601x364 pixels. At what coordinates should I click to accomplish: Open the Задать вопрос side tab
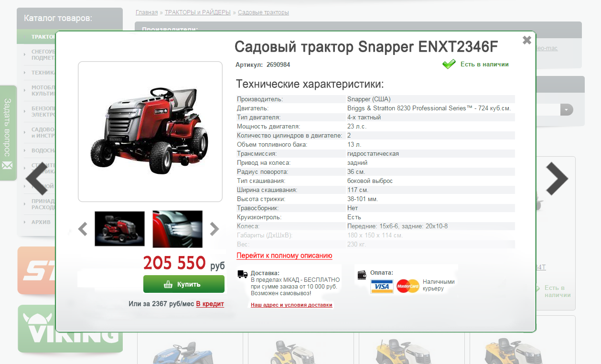click(x=8, y=133)
